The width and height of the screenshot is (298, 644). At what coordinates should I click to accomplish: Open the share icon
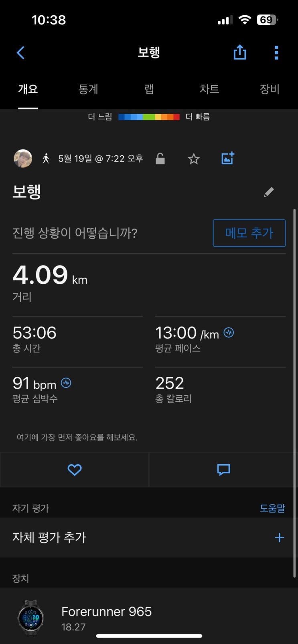click(240, 52)
